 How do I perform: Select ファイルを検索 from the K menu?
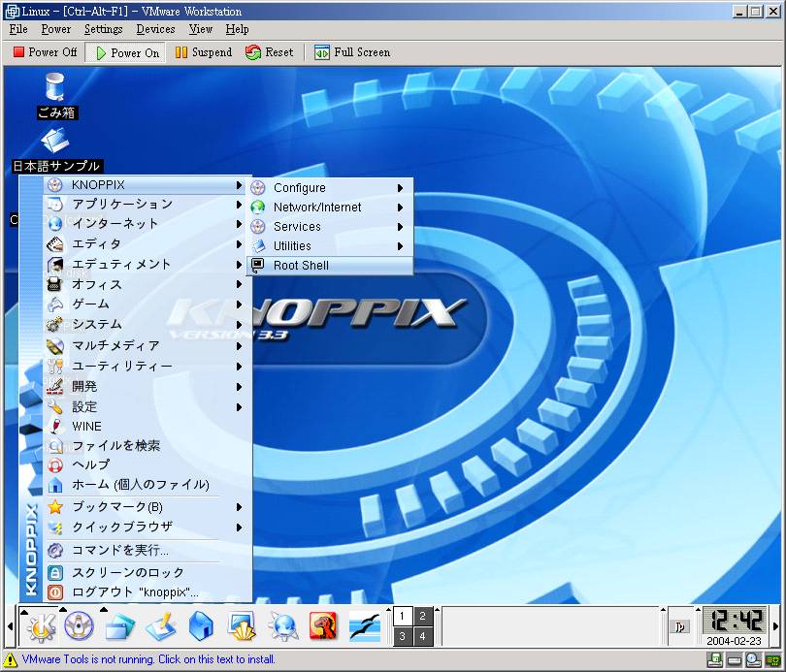pyautogui.click(x=147, y=446)
